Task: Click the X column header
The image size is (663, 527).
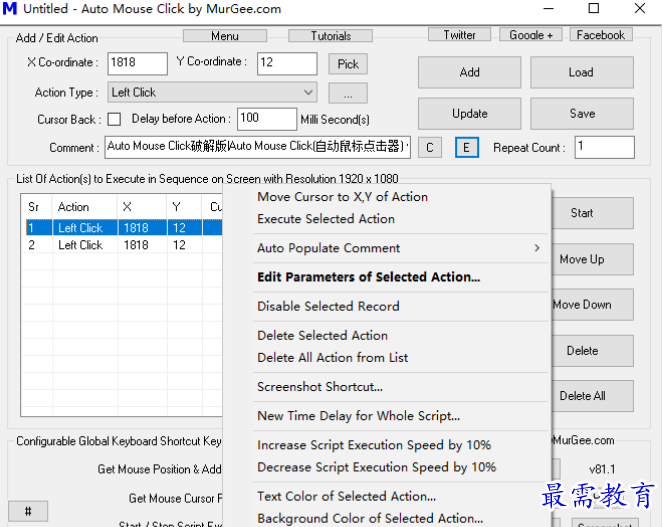Action: (142, 207)
